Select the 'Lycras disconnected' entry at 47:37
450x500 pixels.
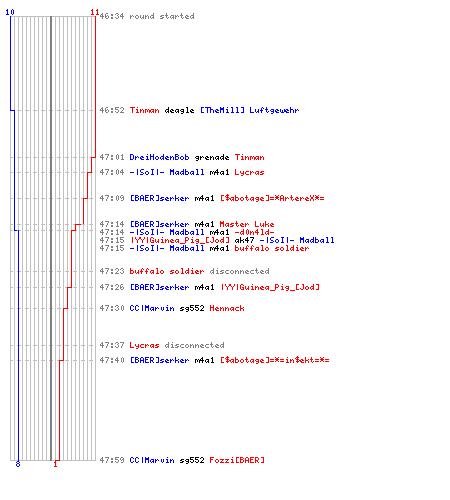[x=177, y=345]
